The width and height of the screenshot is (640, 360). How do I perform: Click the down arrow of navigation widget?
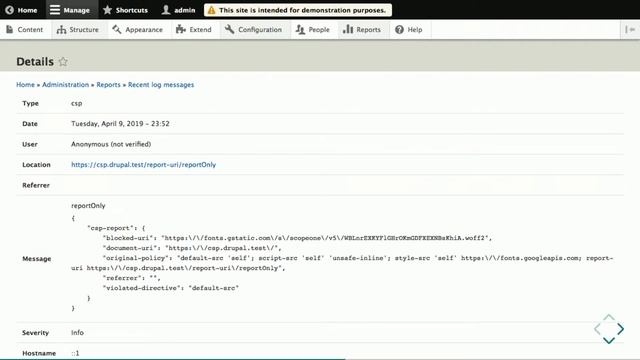pyautogui.click(x=609, y=340)
